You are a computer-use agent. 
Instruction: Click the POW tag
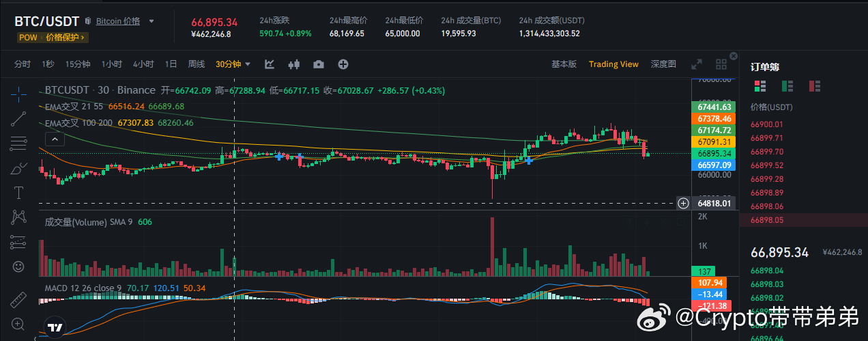(27, 38)
